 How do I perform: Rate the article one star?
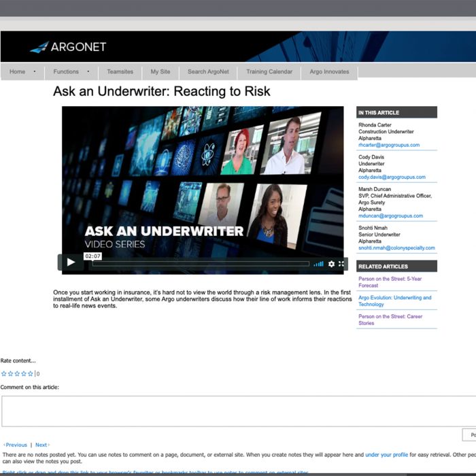[x=3, y=373]
